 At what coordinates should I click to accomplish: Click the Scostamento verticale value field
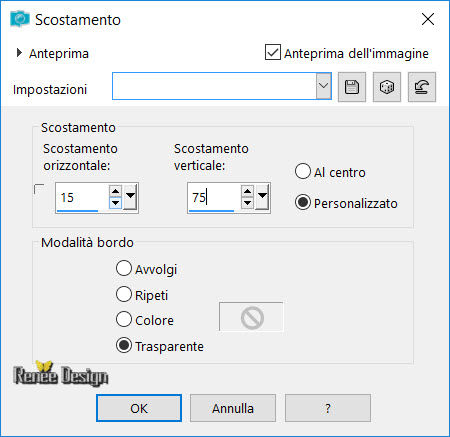(214, 197)
